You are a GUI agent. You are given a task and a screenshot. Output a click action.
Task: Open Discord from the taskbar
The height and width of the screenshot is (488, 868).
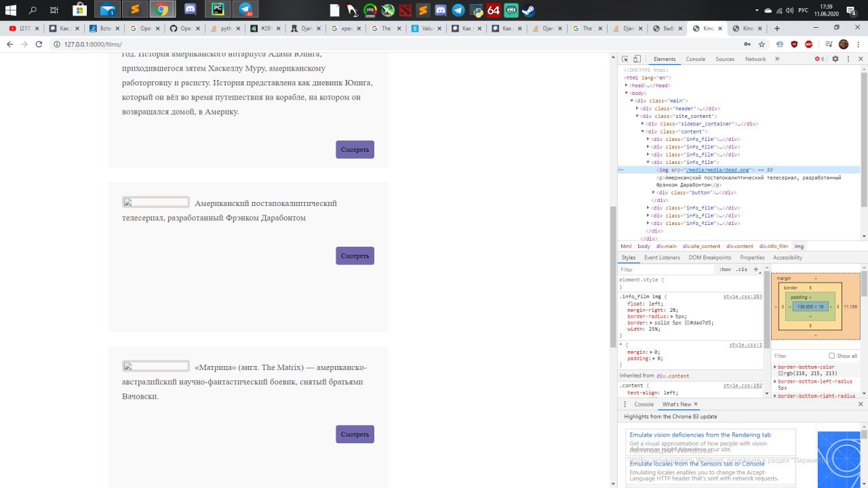[191, 9]
